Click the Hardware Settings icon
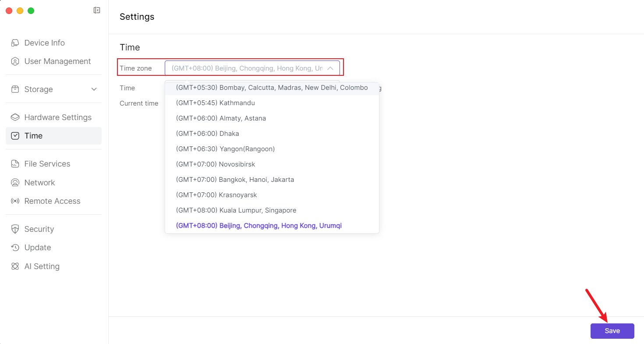644x344 pixels. 15,117
